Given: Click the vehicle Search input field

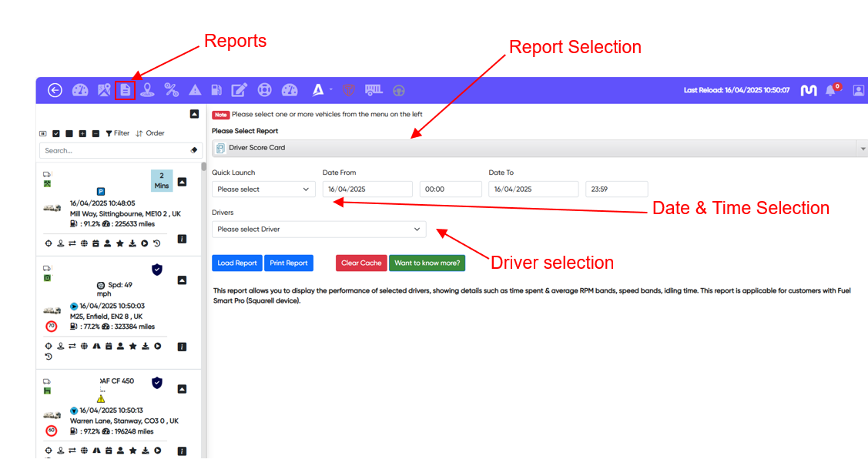Looking at the screenshot, I should [x=116, y=151].
